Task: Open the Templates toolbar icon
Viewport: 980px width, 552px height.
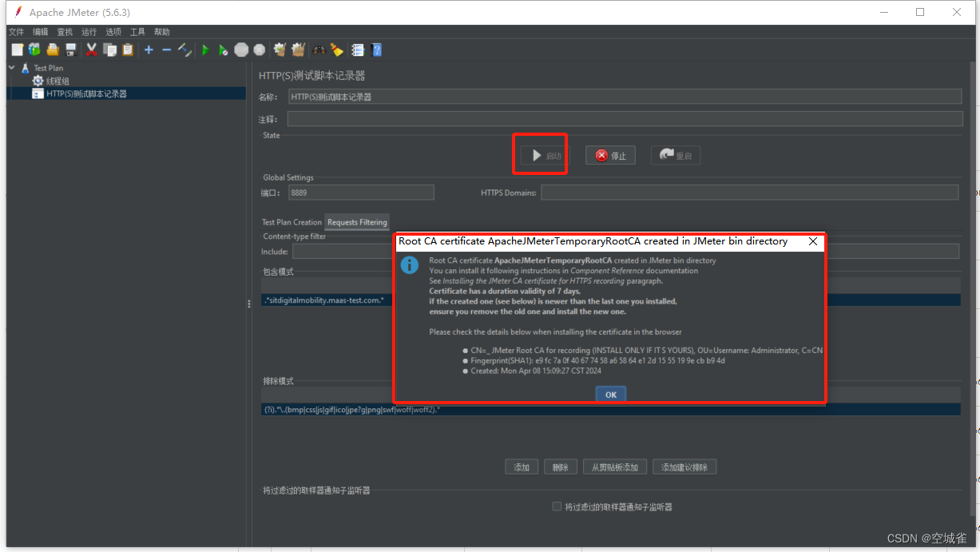Action: coord(34,50)
